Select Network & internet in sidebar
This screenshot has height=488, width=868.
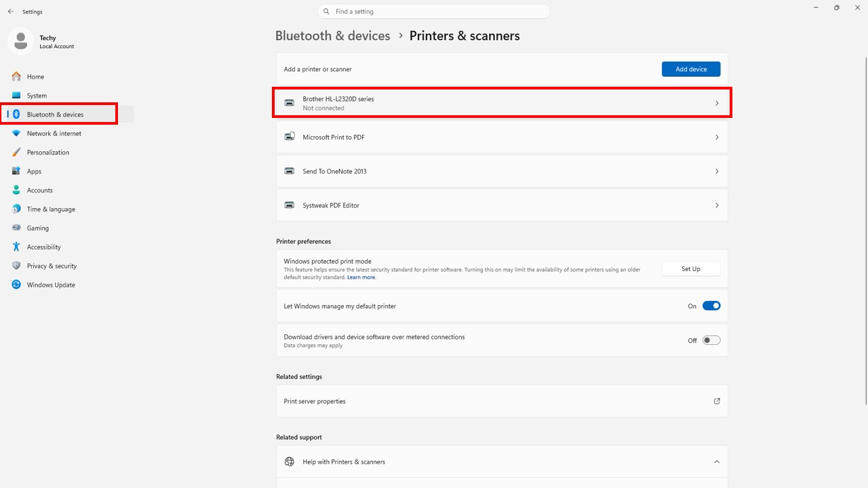[54, 134]
